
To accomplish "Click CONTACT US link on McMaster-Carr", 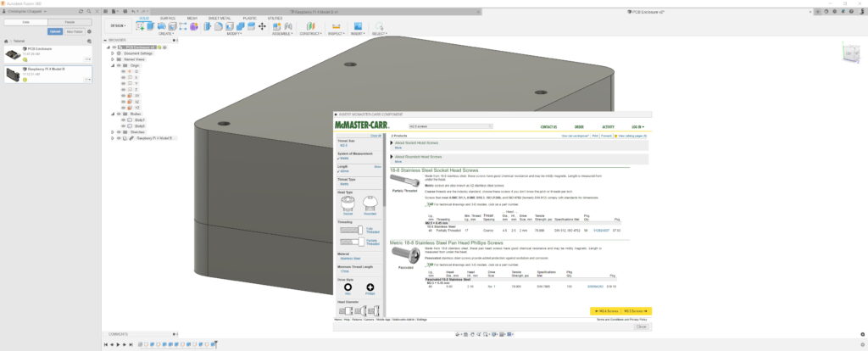I will click(548, 127).
